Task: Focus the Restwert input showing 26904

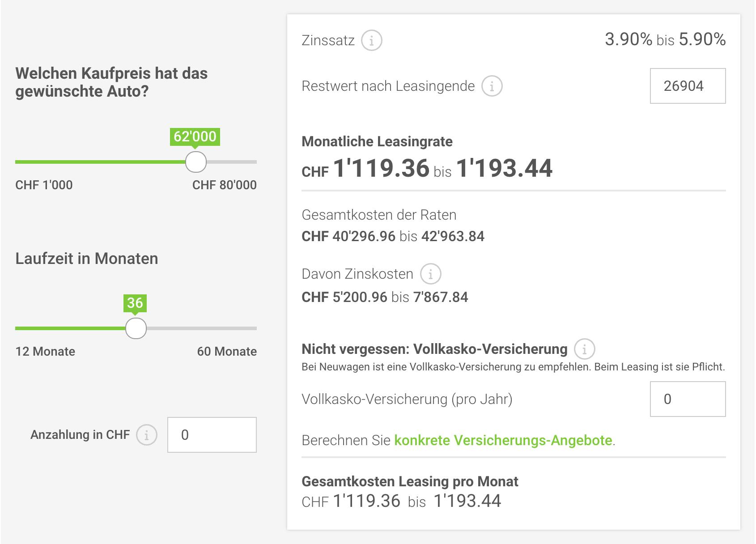Action: [x=688, y=86]
